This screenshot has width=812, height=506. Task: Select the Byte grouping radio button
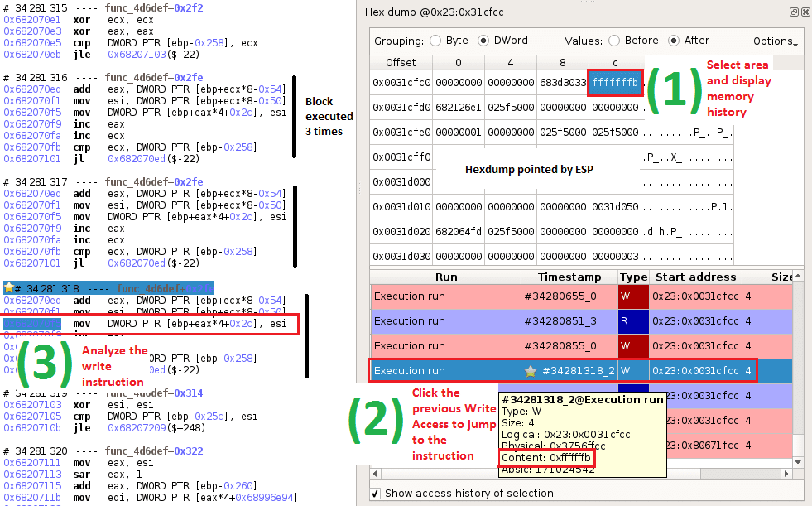pyautogui.click(x=435, y=40)
